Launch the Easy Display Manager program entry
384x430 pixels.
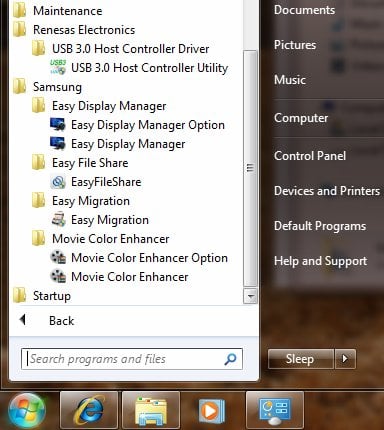point(127,144)
